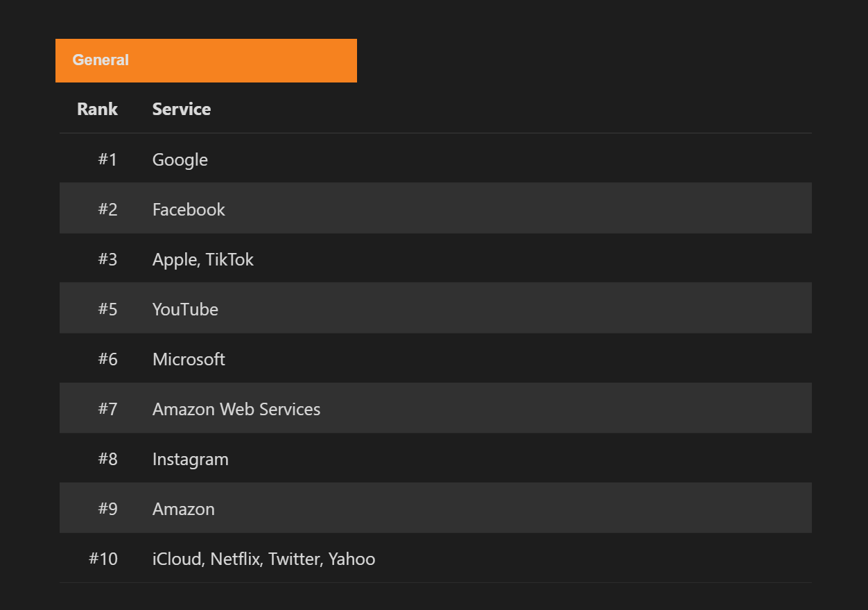Click the #2 rank cell

pyautogui.click(x=107, y=209)
